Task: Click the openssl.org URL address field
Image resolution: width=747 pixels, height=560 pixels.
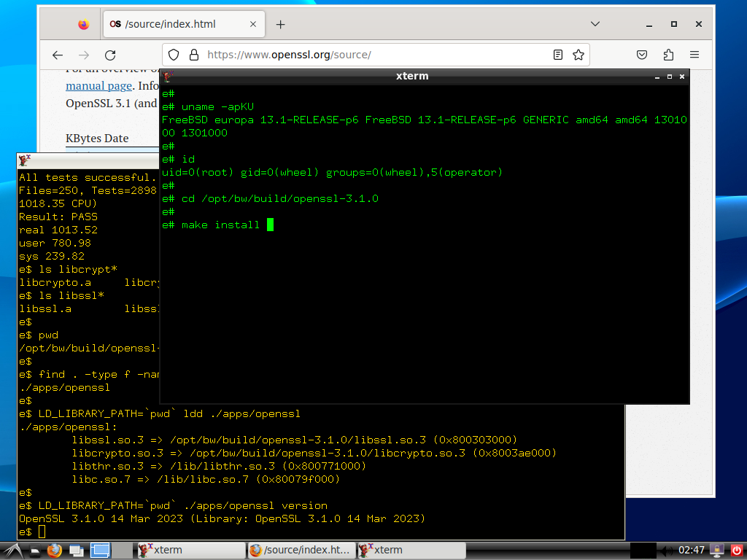Action: [x=365, y=55]
